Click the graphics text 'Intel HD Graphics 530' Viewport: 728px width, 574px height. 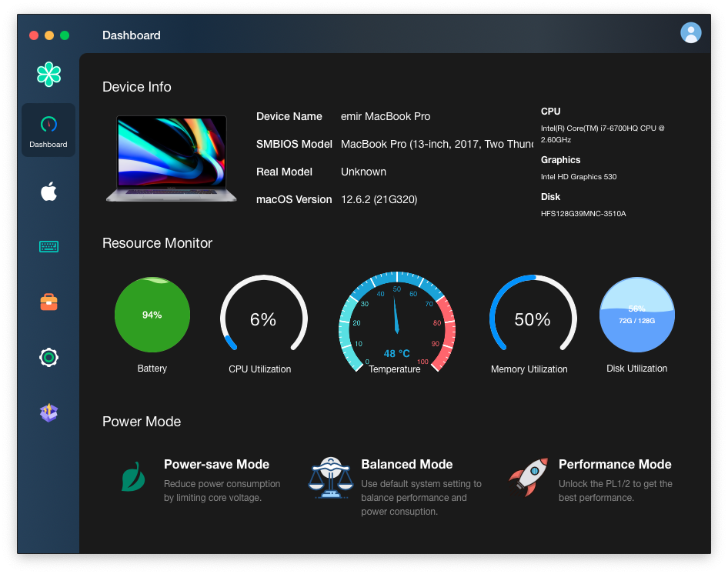(x=579, y=176)
